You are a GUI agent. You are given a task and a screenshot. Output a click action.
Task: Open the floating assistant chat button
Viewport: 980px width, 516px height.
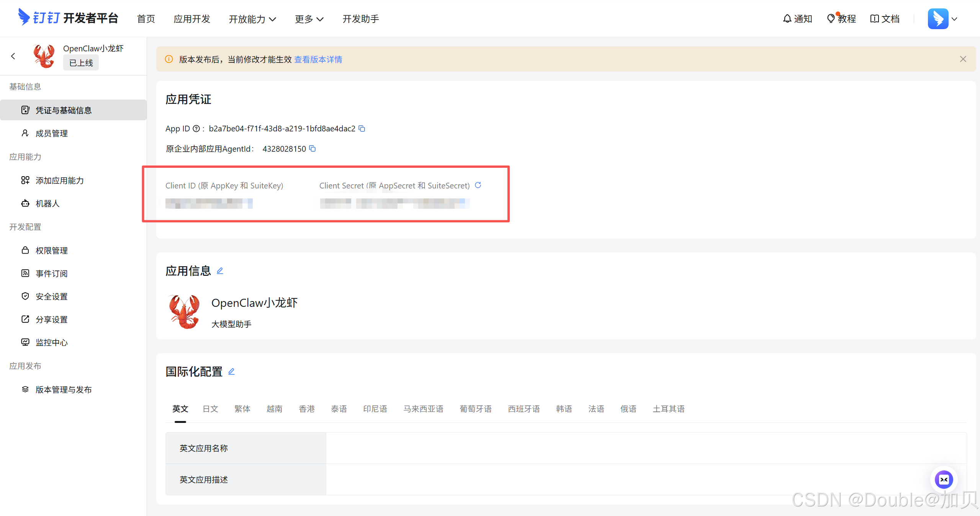(944, 480)
